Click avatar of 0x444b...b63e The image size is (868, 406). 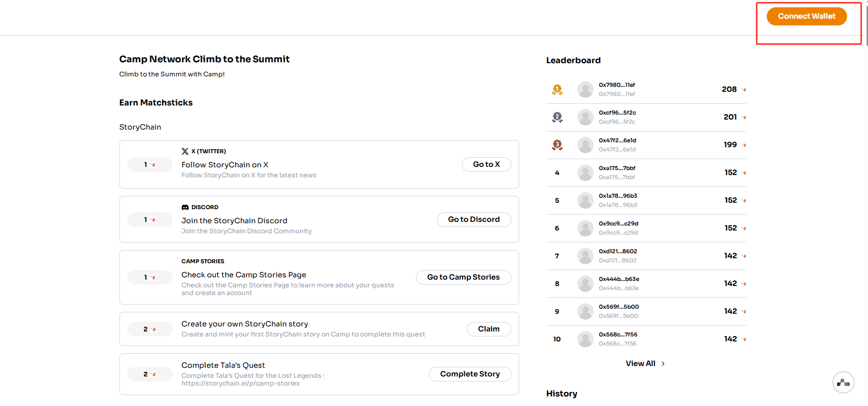(x=585, y=284)
